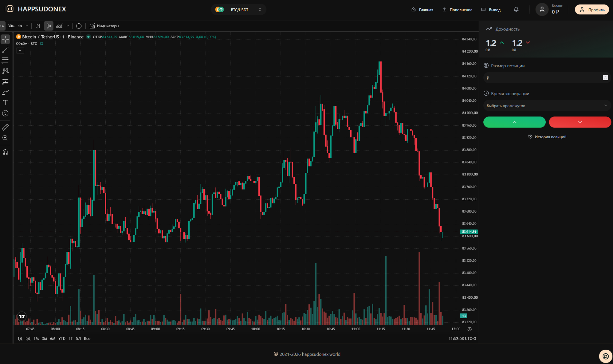Select the 1ч timeframe
The image size is (613, 364).
(x=20, y=26)
